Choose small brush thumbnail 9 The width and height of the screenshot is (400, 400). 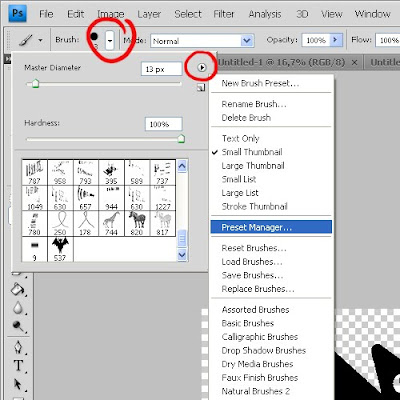[x=35, y=249]
